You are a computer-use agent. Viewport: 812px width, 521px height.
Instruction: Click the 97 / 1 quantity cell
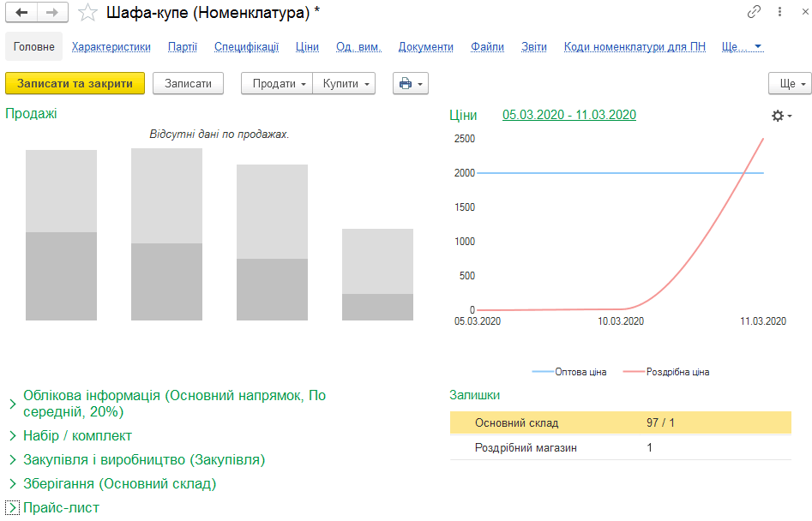[x=660, y=422]
